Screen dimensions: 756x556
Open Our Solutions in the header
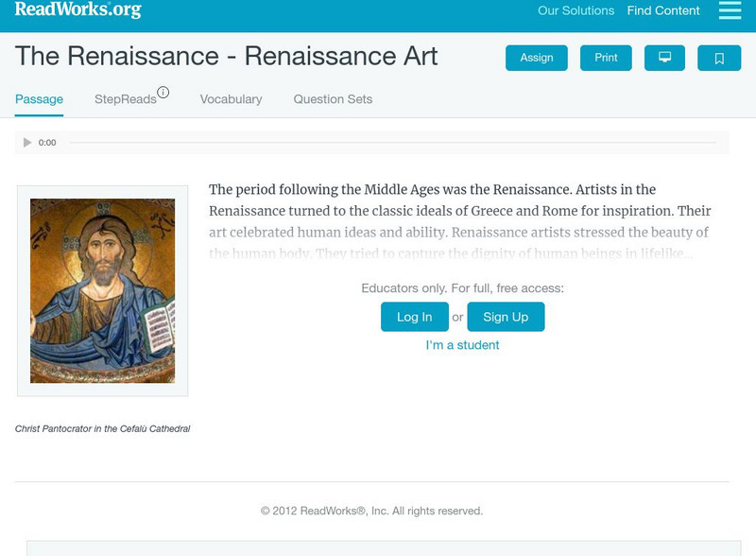click(x=576, y=11)
